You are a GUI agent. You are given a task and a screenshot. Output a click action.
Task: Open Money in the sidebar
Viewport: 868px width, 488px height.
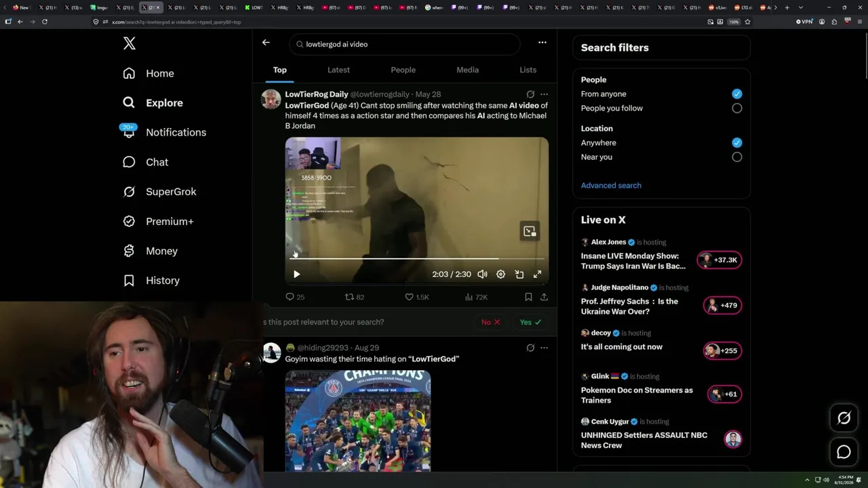[x=150, y=251]
